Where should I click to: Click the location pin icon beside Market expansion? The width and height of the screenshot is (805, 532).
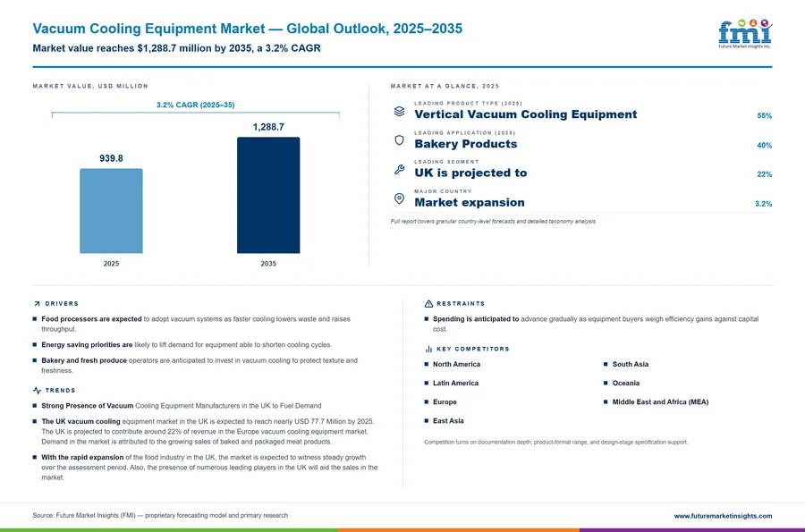coord(399,198)
